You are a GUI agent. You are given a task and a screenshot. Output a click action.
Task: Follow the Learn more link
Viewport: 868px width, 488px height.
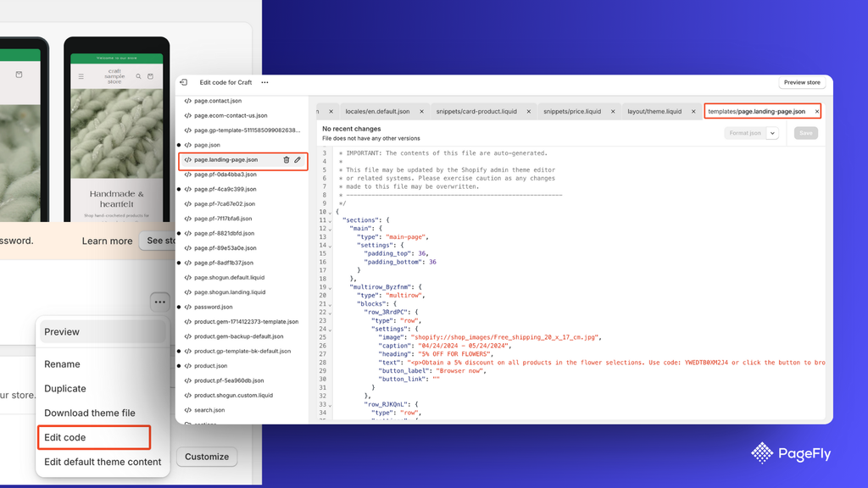point(108,241)
